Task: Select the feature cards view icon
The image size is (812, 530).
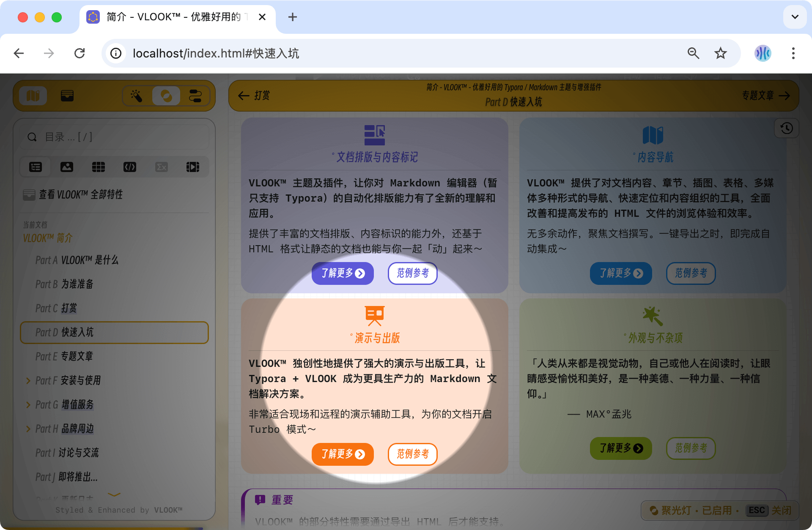Action: point(67,96)
